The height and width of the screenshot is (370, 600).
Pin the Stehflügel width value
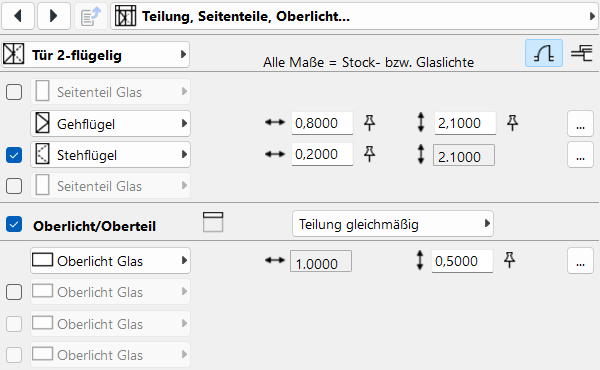tap(369, 154)
